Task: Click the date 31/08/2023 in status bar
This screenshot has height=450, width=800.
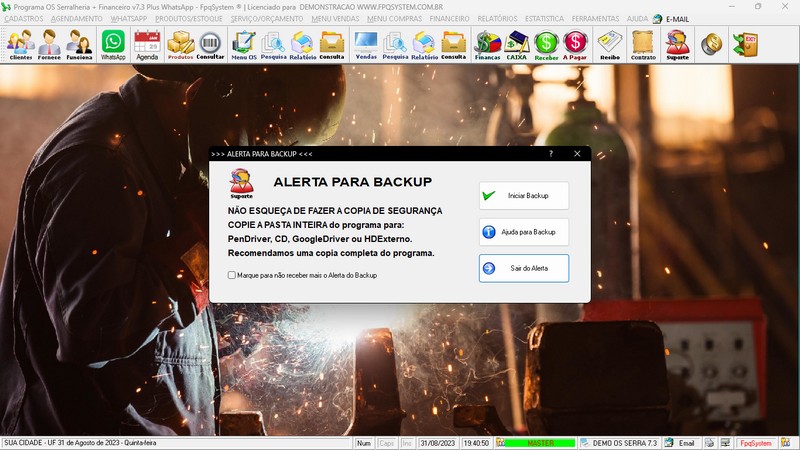Action: pos(437,443)
